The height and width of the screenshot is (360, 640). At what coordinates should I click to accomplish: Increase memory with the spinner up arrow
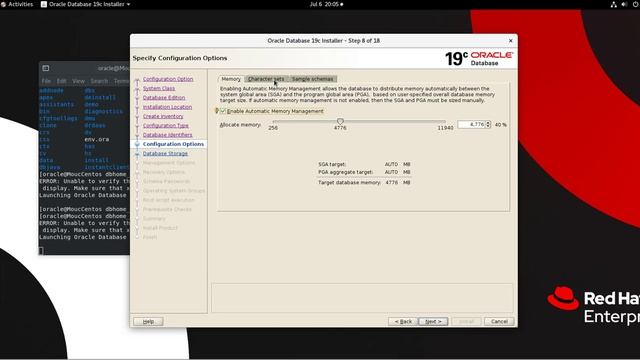click(488, 123)
